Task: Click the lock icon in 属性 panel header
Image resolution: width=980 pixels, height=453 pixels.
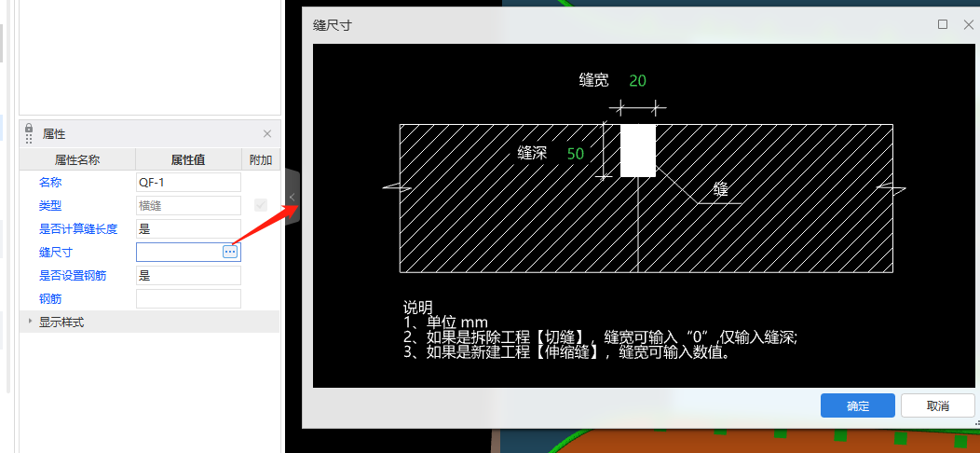Action: 28,128
